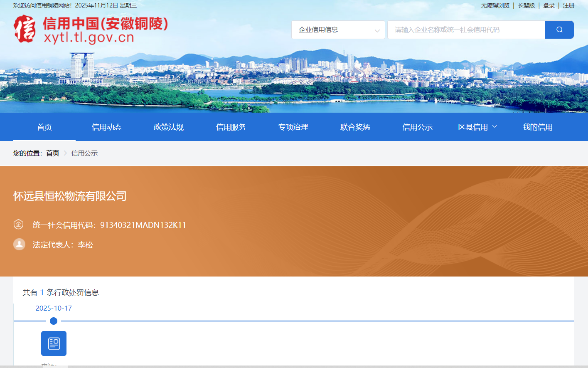Go to the 首页 navigation tab

[x=44, y=127]
